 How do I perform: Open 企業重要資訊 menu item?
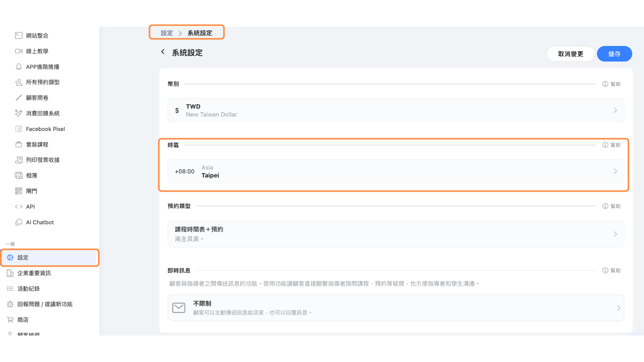pos(34,273)
